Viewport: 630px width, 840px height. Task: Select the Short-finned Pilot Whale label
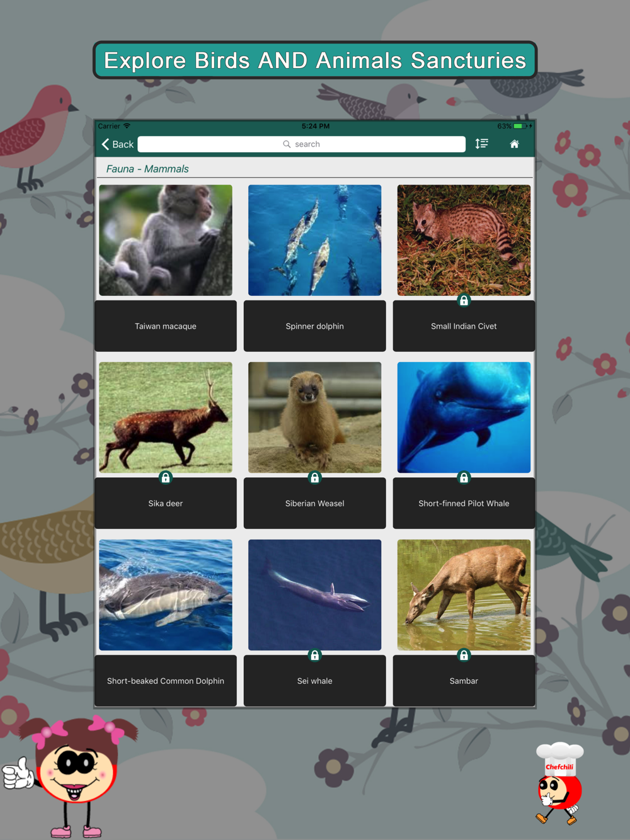[464, 503]
